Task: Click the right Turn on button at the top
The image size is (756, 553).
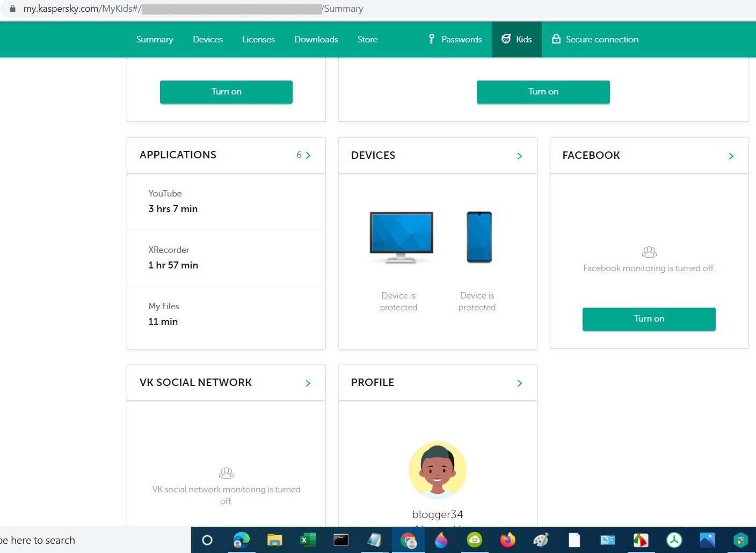Action: click(x=543, y=92)
